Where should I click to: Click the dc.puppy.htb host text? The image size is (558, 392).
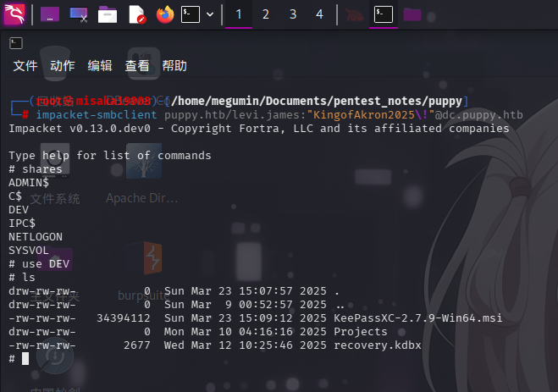click(x=483, y=115)
